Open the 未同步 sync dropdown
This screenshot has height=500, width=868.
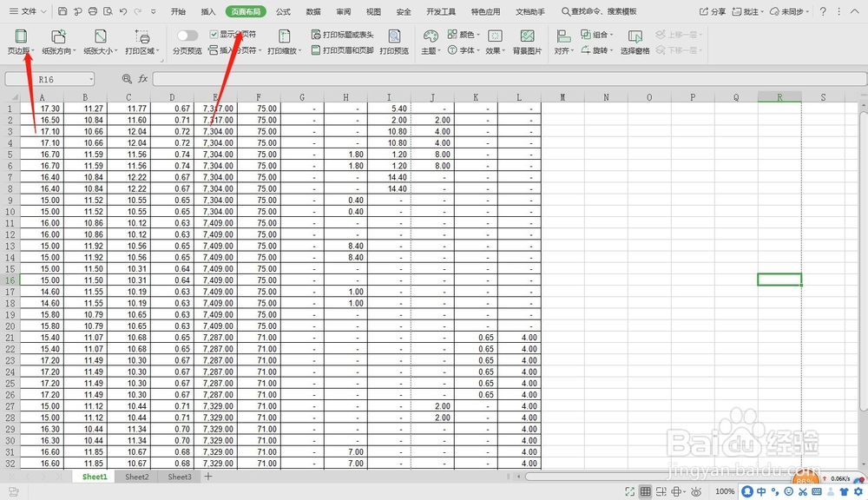[807, 11]
